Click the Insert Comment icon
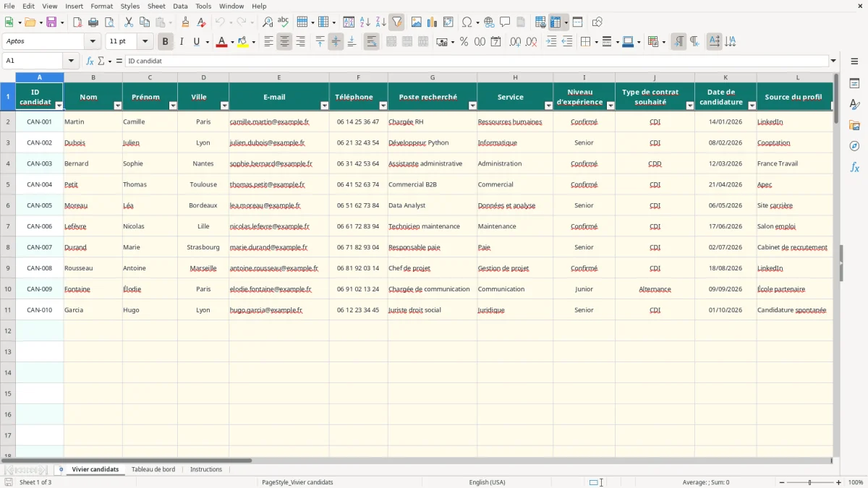 505,22
